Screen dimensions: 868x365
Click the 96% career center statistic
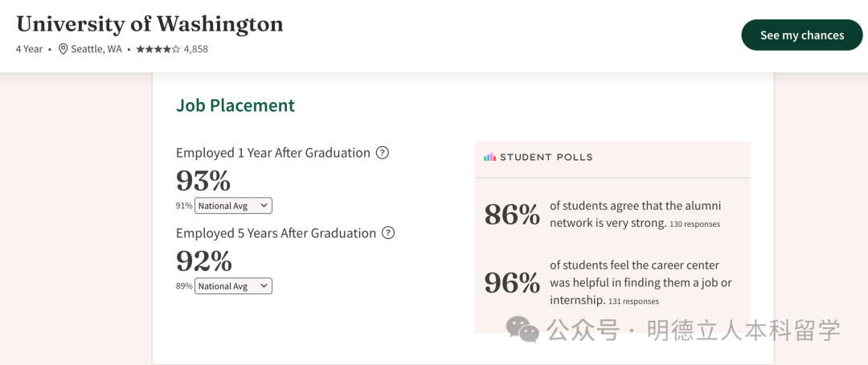pyautogui.click(x=512, y=283)
